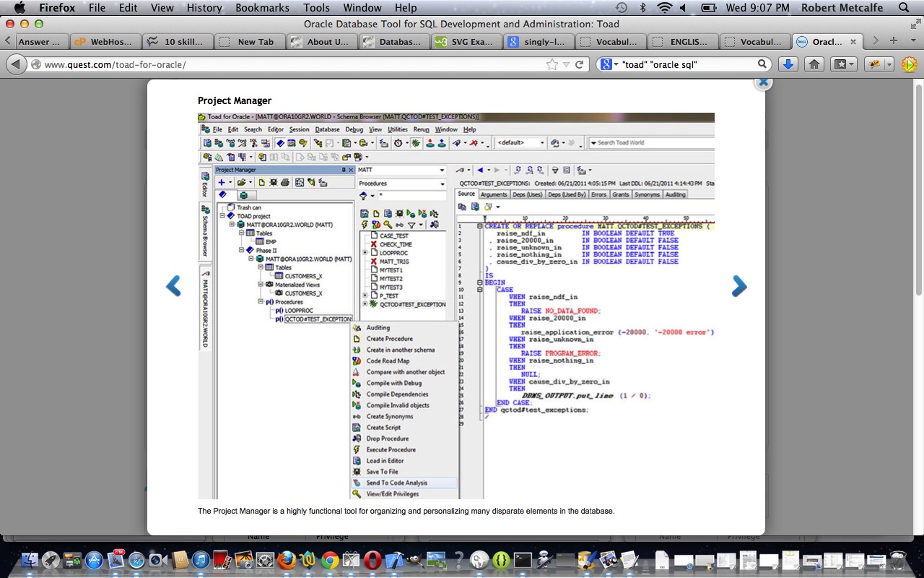The image size is (924, 578).
Task: Open the Firefox Downloads button
Action: pos(788,64)
